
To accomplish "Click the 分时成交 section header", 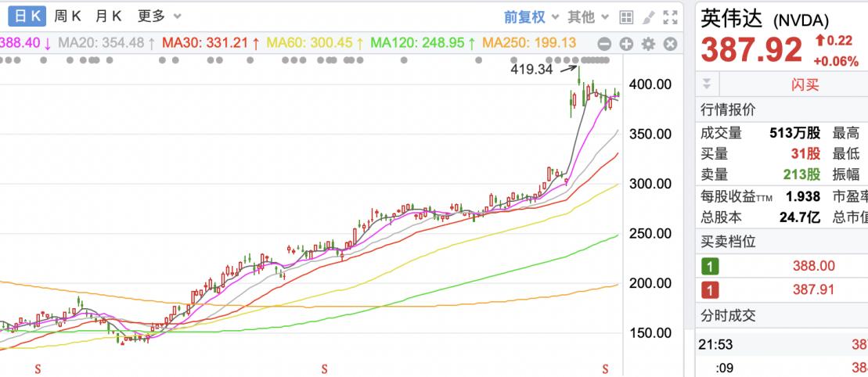I will (x=727, y=316).
